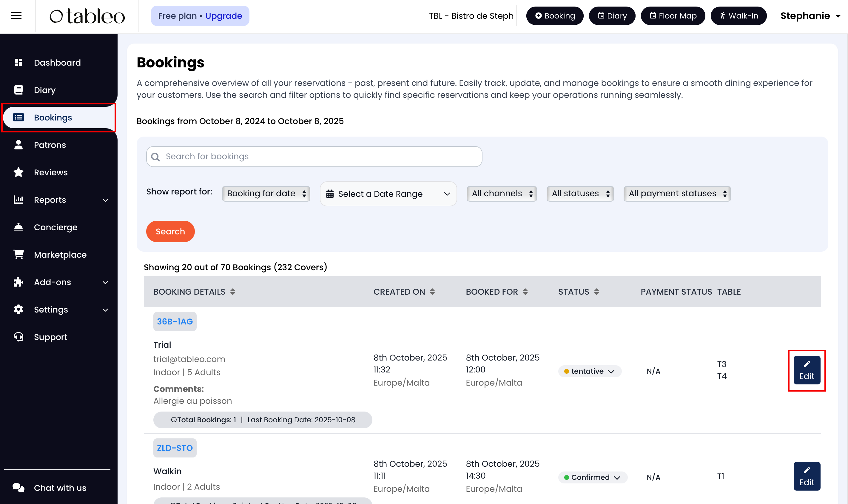The image size is (848, 504).
Task: Open the Select a Date Range dropdown
Action: (388, 194)
